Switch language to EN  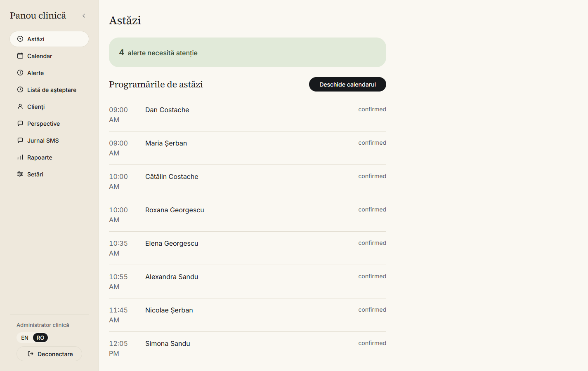[25, 338]
